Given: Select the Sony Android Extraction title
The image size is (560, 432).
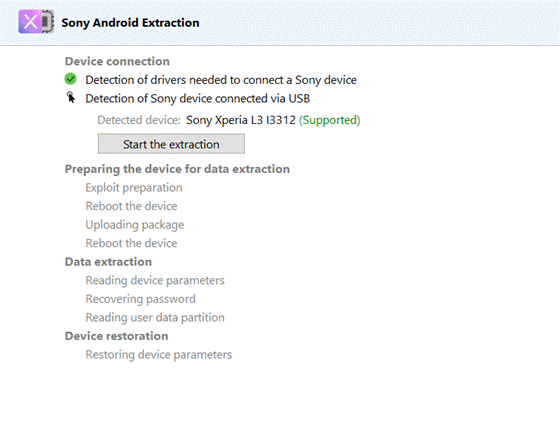Looking at the screenshot, I should [130, 22].
